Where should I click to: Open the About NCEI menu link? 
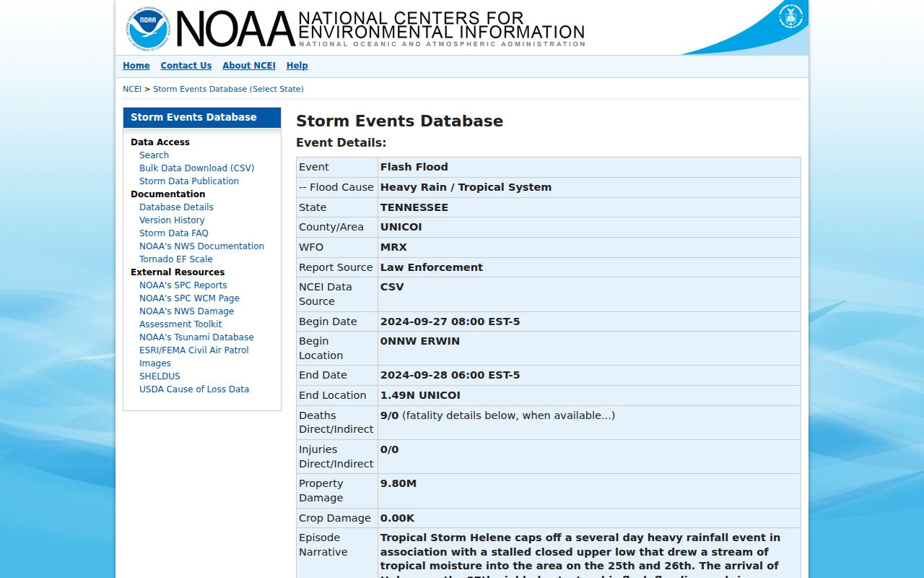tap(249, 66)
